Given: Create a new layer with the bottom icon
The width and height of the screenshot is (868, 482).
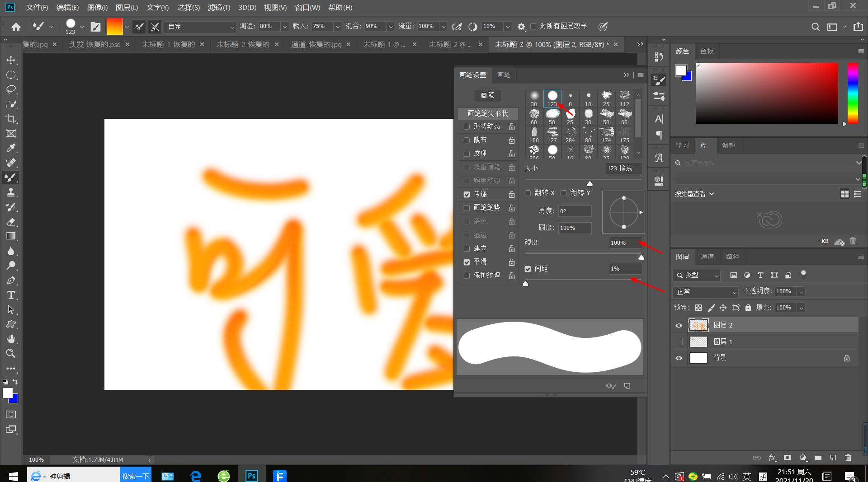Looking at the screenshot, I should [833, 458].
